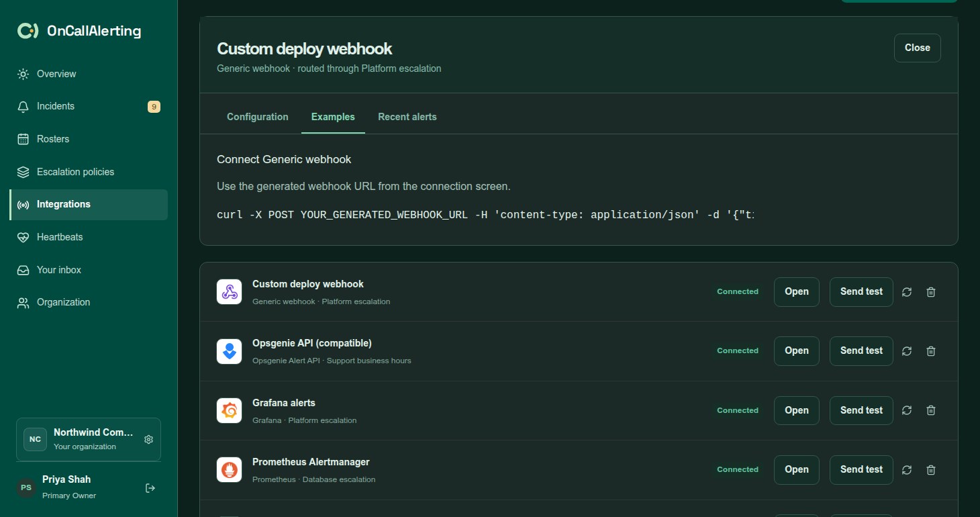Viewport: 980px width, 517px height.
Task: Open the Custom deploy webhook integration
Action: point(796,291)
